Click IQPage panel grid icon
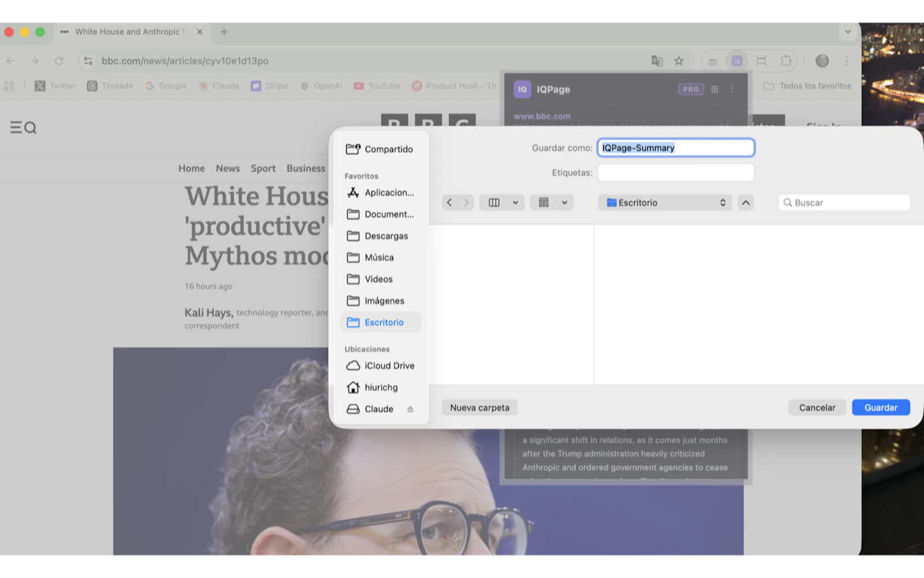 [x=715, y=89]
